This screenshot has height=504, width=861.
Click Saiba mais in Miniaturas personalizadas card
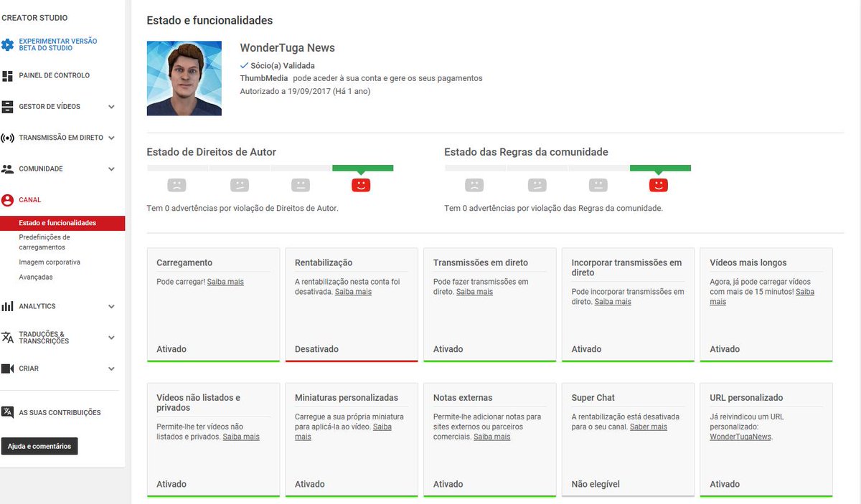[x=343, y=432]
